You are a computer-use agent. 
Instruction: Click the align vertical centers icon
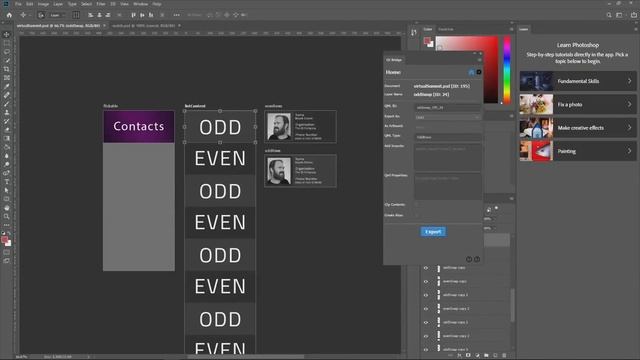142,15
